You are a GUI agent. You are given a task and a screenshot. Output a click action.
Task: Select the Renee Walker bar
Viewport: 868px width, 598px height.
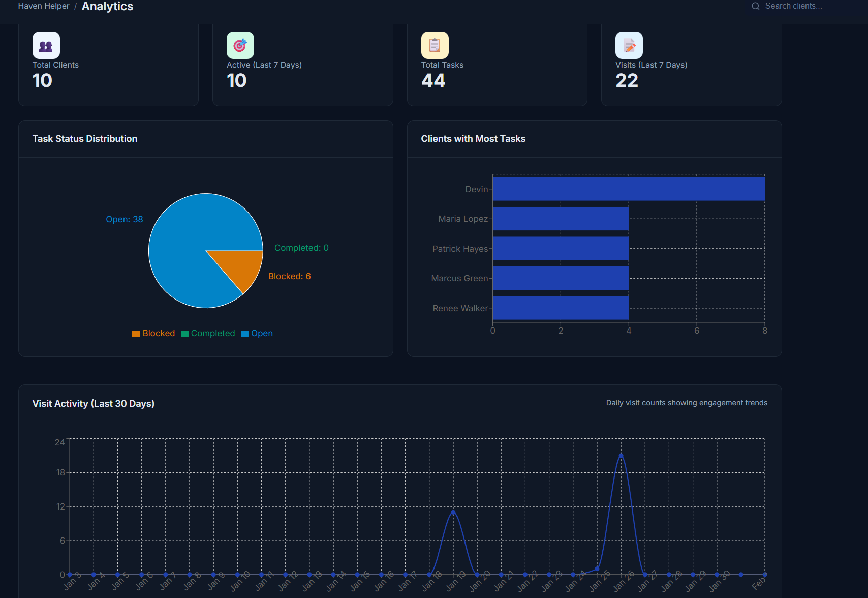(x=561, y=308)
